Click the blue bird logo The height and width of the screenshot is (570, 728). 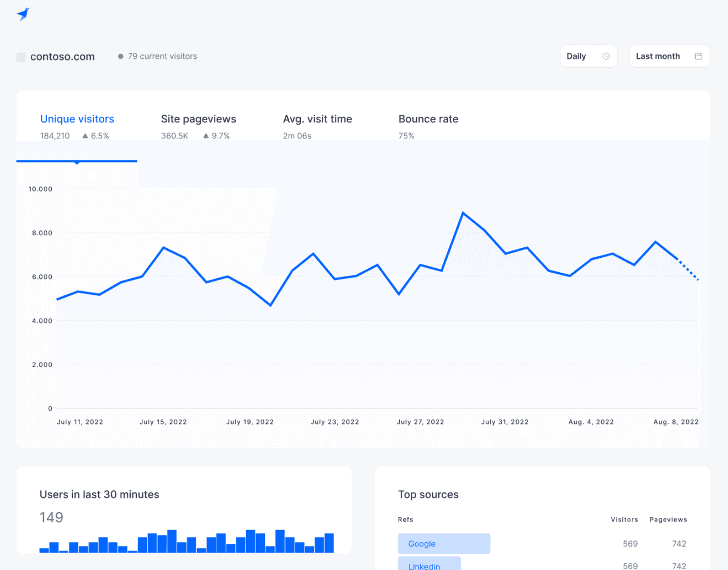(23, 14)
